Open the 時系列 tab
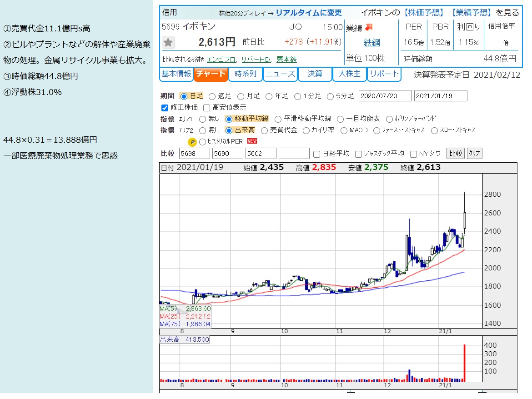The image size is (532, 399). (245, 74)
